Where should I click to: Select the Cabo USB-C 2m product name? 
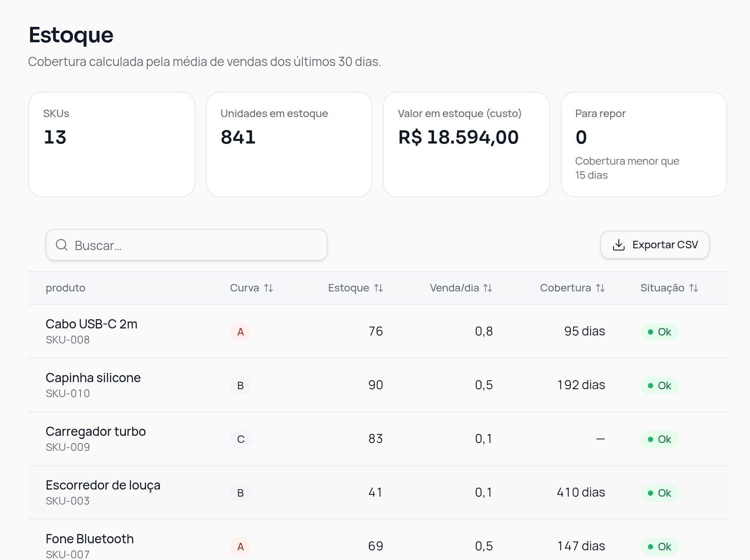92,324
